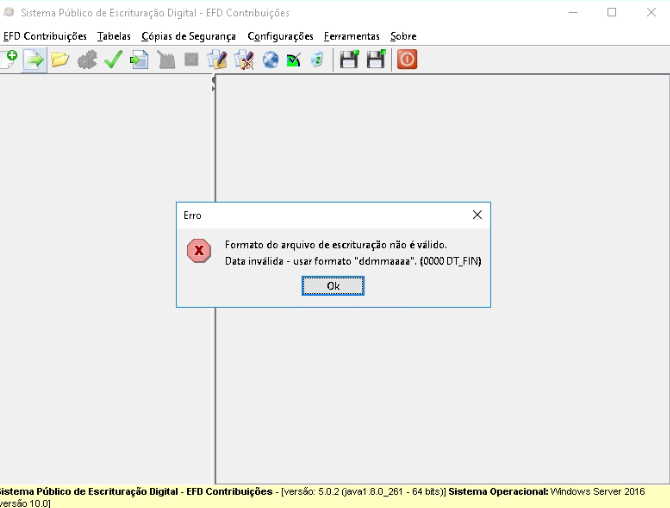
Task: Click the sign document pen icon
Action: click(x=217, y=60)
